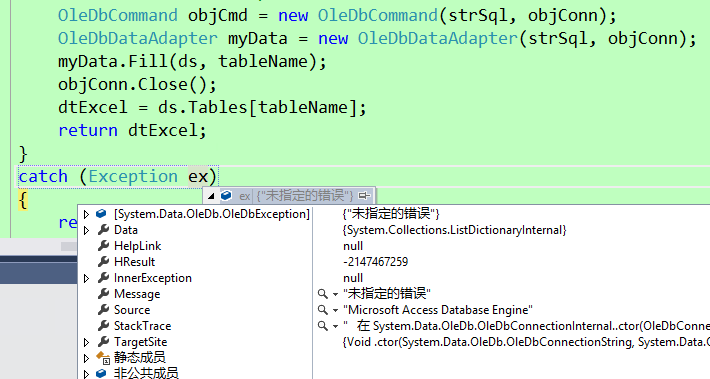The height and width of the screenshot is (379, 710).
Task: Expand the 静态成员 node
Action: 86,358
